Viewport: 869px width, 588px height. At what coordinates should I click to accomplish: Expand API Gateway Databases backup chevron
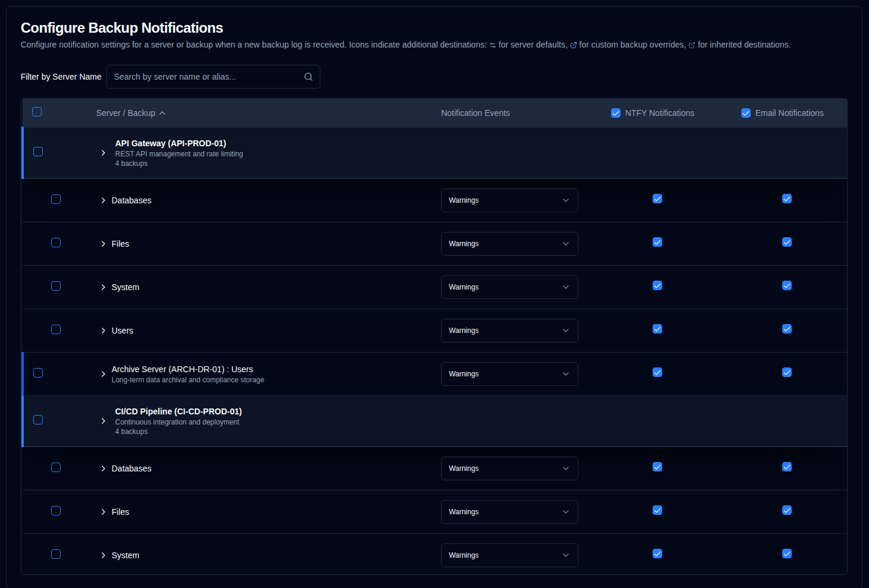(x=103, y=200)
